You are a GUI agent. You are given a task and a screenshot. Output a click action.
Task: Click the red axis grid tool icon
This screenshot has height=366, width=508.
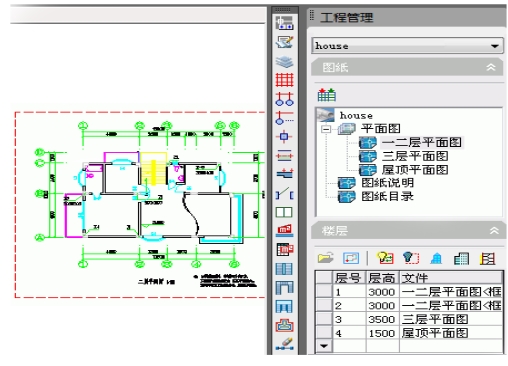point(284,80)
